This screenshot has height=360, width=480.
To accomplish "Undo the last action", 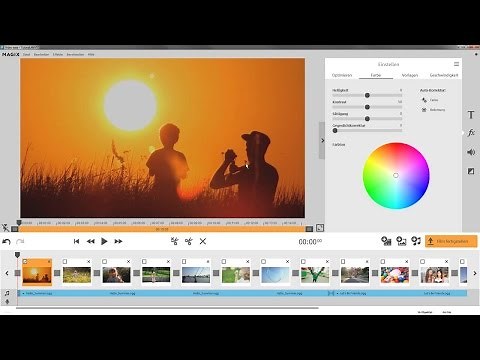I will coord(6,241).
